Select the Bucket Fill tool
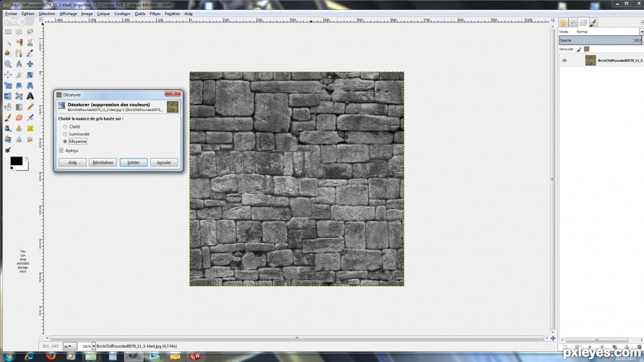Screen dimensions: 644x362 click(x=8, y=107)
